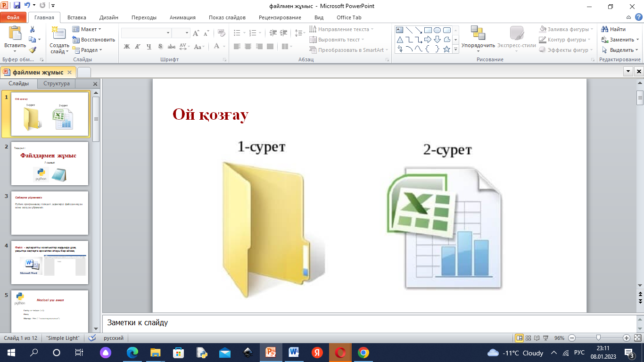Image resolution: width=644 pixels, height=362 pixels.
Task: Start slide show from status bar
Action: (x=546, y=338)
